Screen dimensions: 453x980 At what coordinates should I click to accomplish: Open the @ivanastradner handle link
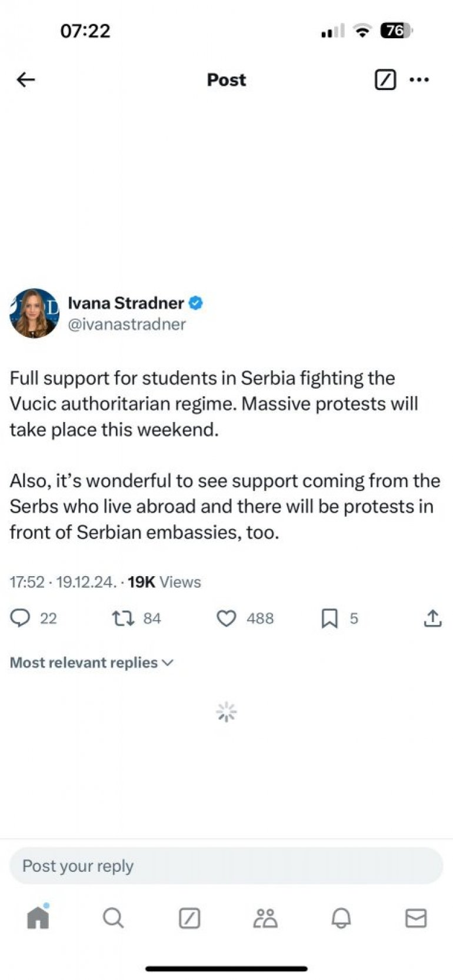127,325
